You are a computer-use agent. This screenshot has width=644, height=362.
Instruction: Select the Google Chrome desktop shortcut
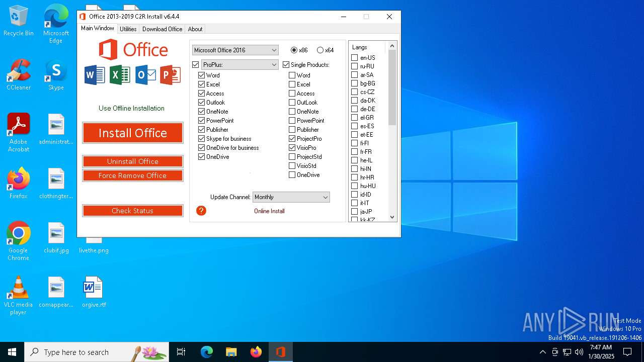19,241
